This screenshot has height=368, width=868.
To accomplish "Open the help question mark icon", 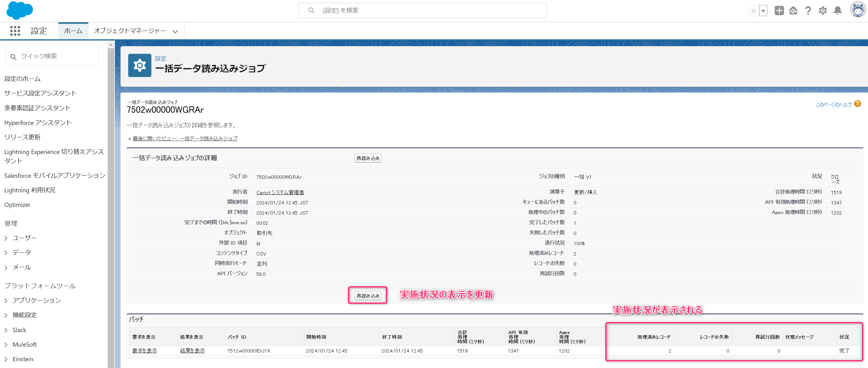I will click(x=808, y=11).
